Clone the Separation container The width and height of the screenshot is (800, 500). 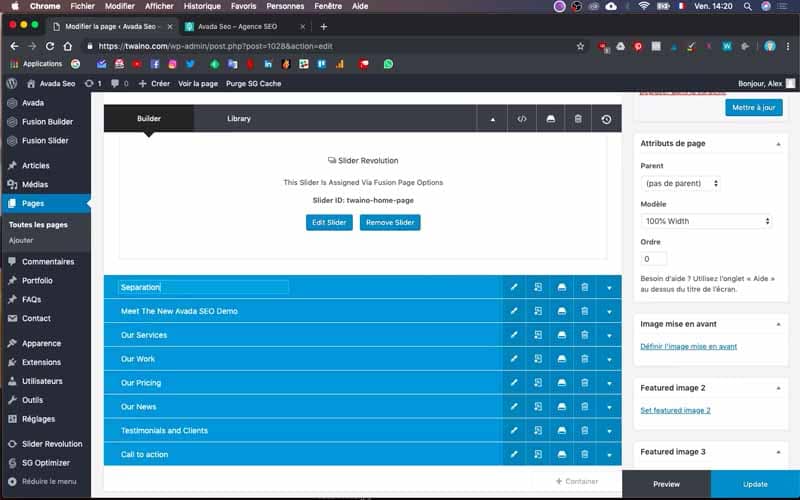pos(538,287)
